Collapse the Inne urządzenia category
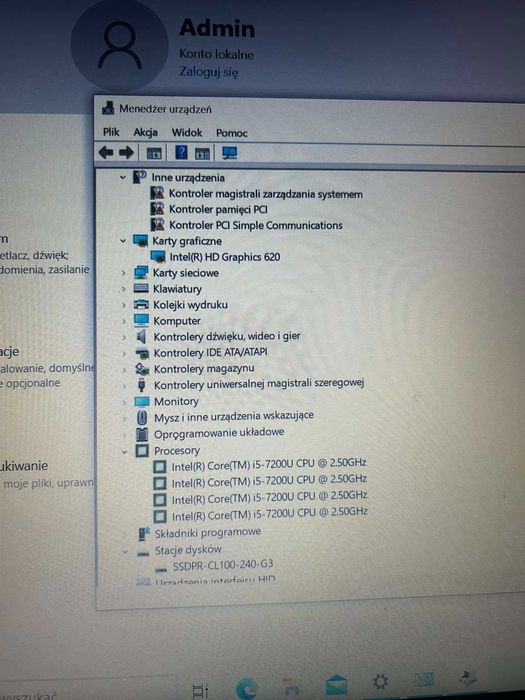This screenshot has height=700, width=525. (123, 178)
